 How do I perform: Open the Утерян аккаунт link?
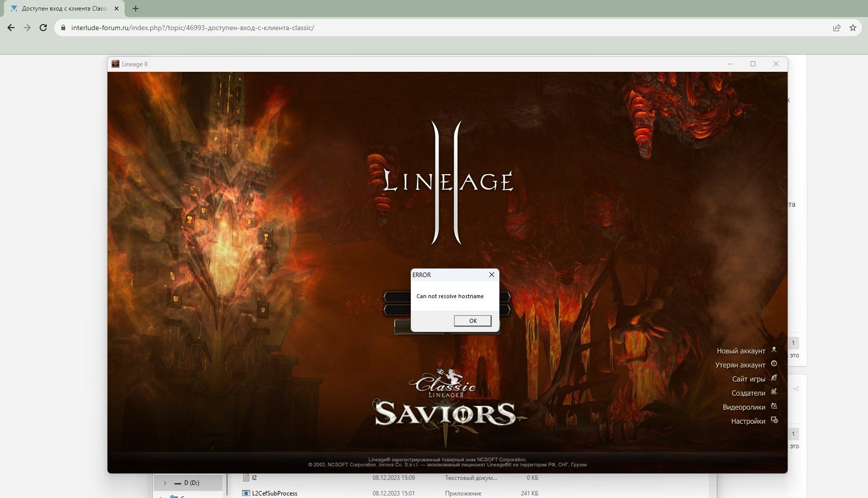(x=740, y=365)
